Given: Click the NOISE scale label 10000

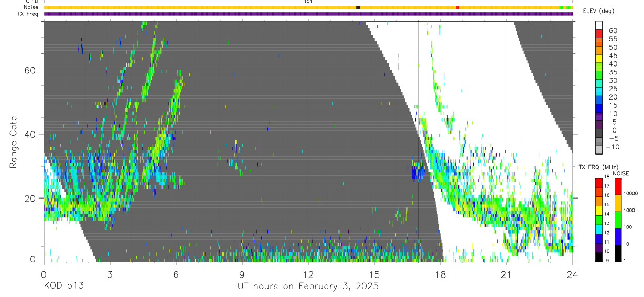Looking at the screenshot, I should click(x=630, y=194).
